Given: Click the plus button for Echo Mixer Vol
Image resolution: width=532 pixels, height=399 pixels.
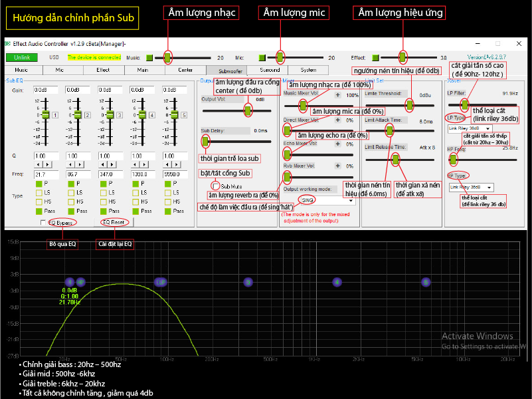Looking at the screenshot, I should [337, 144].
